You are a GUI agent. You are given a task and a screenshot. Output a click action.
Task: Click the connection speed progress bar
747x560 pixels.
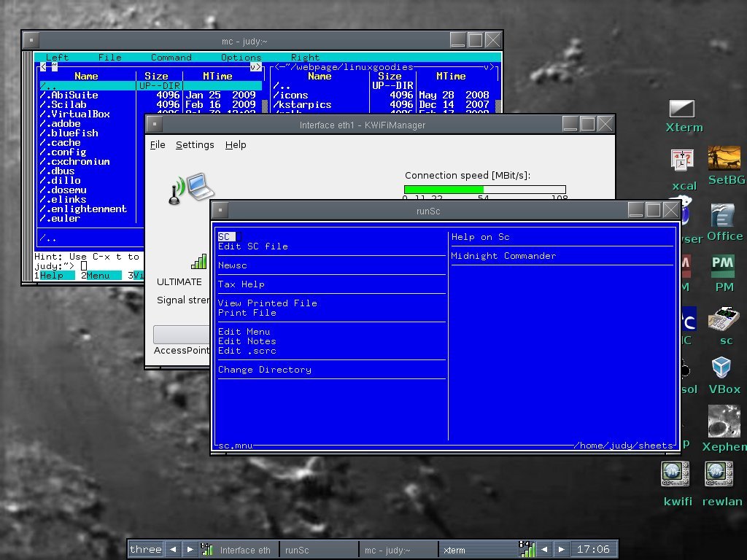pyautogui.click(x=484, y=190)
